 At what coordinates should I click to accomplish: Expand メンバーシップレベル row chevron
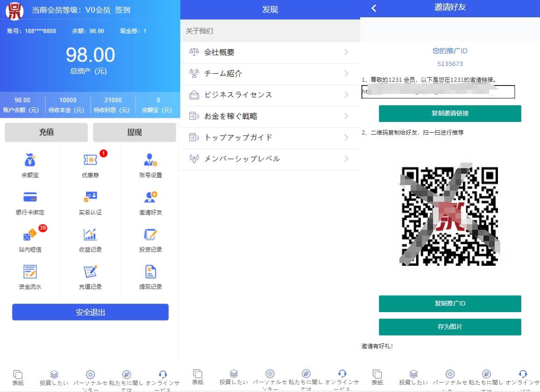click(x=346, y=159)
